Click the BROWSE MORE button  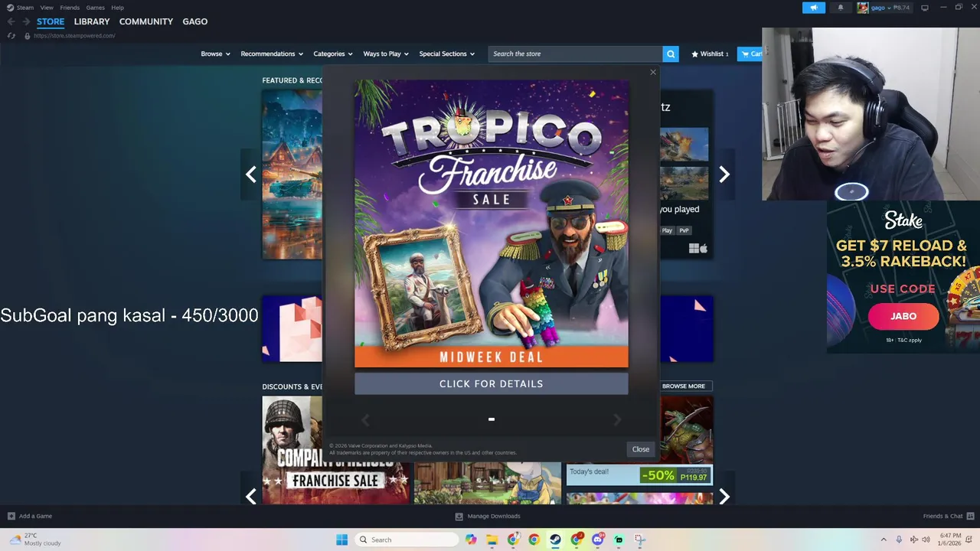(x=684, y=386)
